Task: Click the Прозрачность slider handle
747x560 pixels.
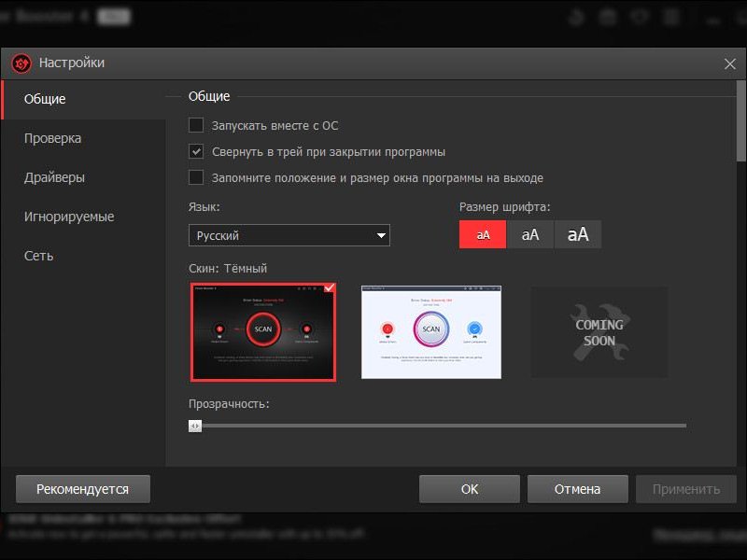Action: (195, 426)
